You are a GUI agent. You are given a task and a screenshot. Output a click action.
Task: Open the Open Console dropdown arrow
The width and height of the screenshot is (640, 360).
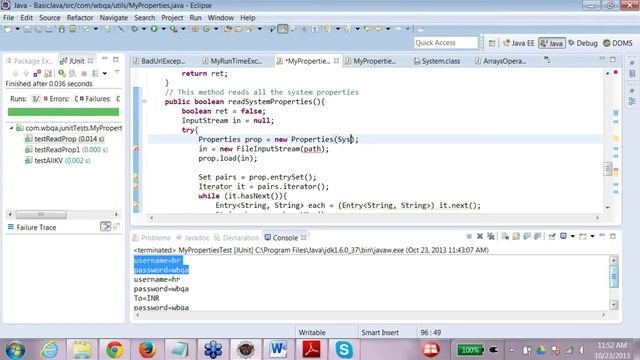tap(592, 236)
